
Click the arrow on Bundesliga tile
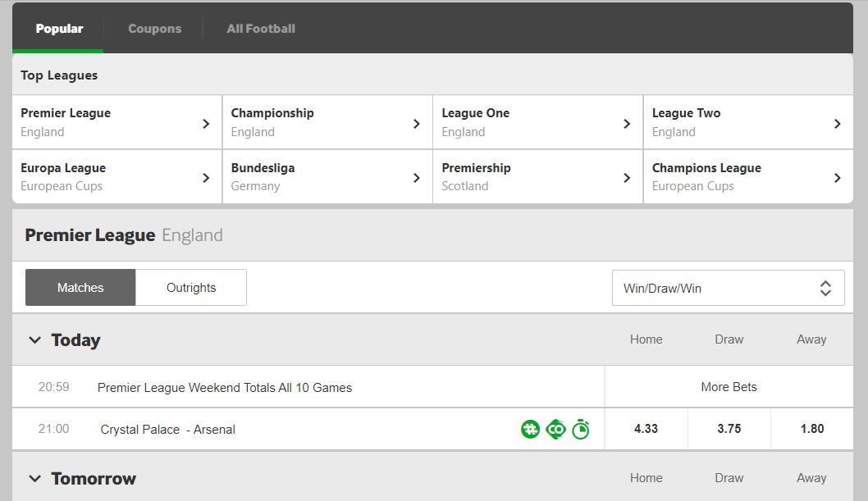click(417, 177)
